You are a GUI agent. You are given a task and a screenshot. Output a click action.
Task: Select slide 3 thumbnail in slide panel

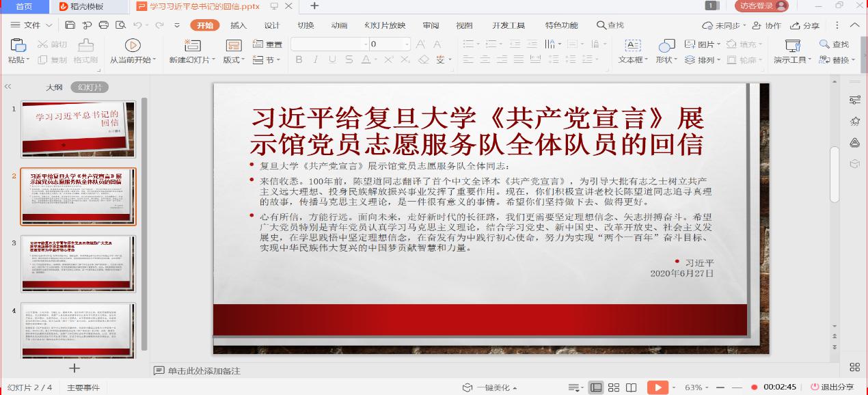click(79, 264)
